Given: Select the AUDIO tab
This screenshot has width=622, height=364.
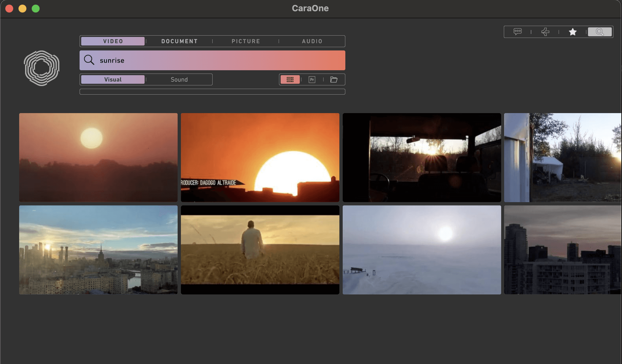Looking at the screenshot, I should tap(312, 41).
